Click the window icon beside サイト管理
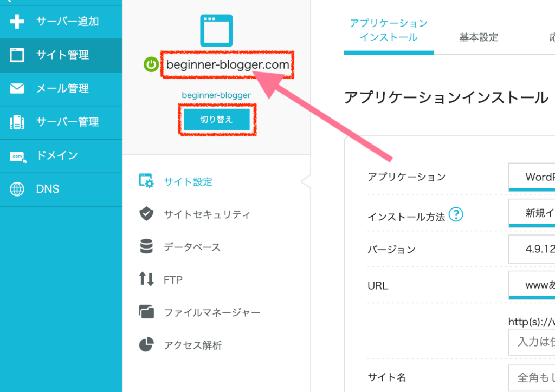This screenshot has height=392, width=555. (17, 55)
